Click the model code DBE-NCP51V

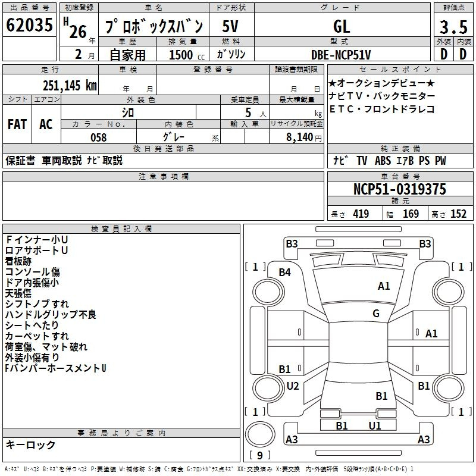pos(341,55)
